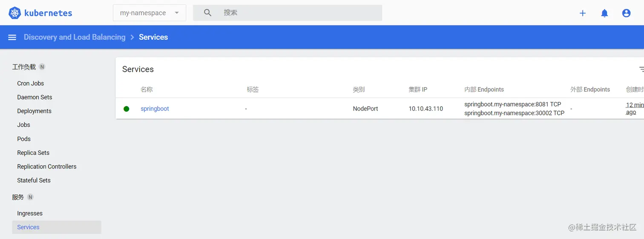The height and width of the screenshot is (239, 644).
Task: Click the 工作负载 section heading
Action: pyautogui.click(x=24, y=67)
